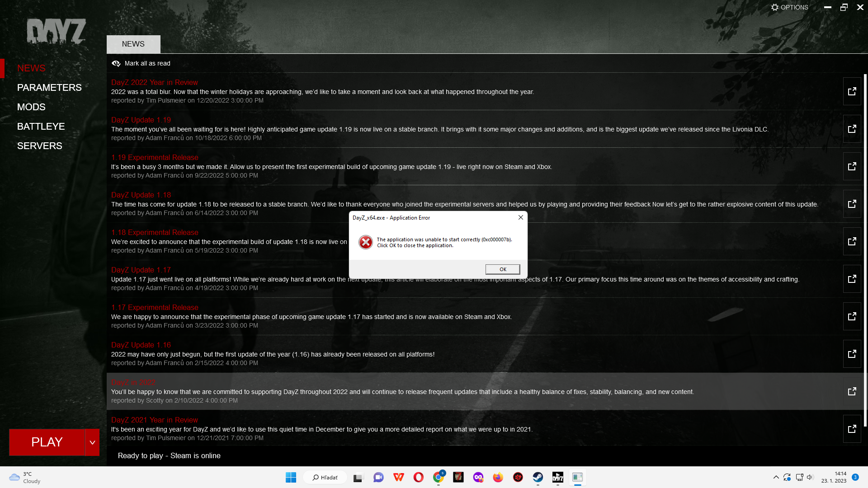Open the BATTLEYE section

pos(41,127)
